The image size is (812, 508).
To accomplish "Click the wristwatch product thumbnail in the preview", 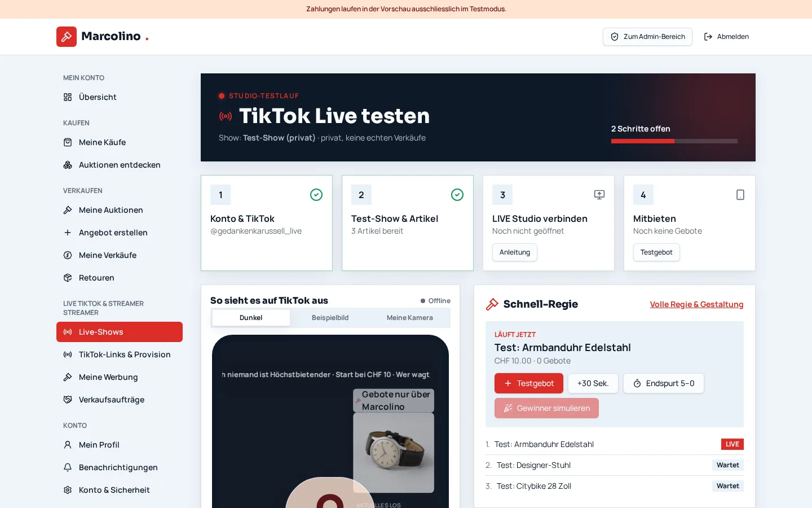I will (x=394, y=453).
